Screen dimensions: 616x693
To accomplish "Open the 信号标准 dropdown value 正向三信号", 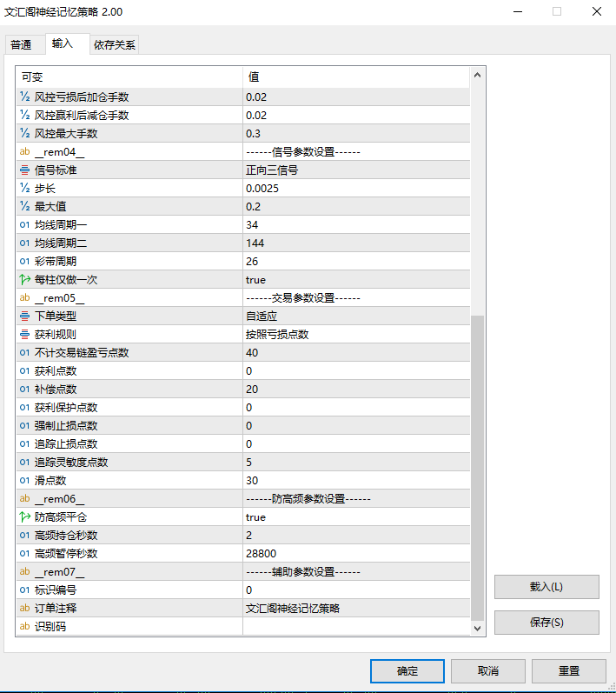I will [355, 170].
